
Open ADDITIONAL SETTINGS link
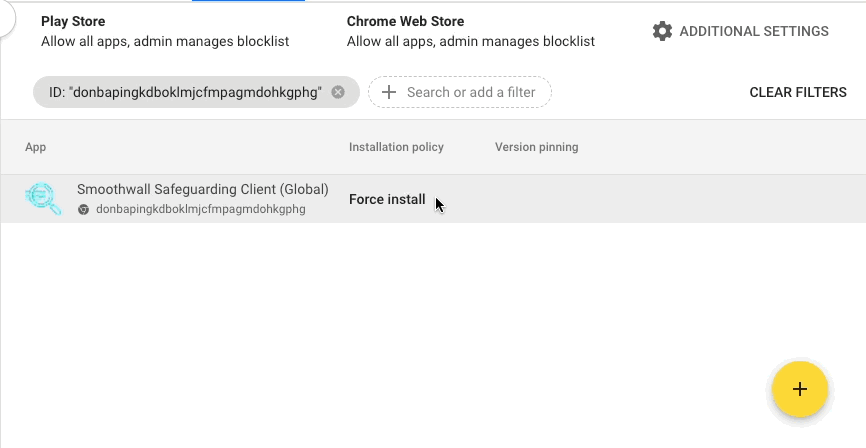click(754, 31)
